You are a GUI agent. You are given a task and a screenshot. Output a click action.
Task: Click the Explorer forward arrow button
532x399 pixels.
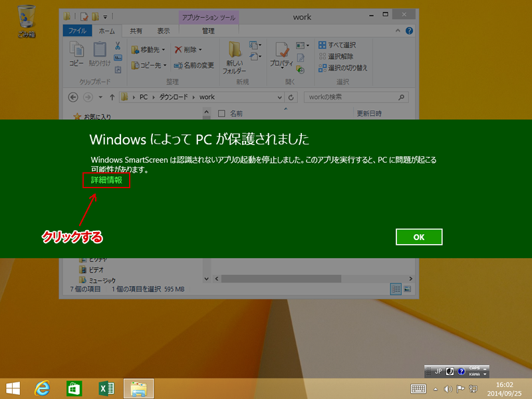(88, 97)
